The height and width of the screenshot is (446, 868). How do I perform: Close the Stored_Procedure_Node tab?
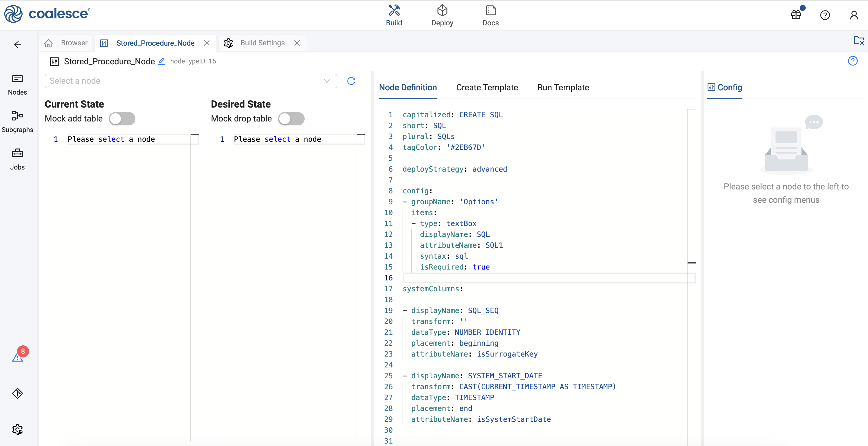tap(206, 43)
